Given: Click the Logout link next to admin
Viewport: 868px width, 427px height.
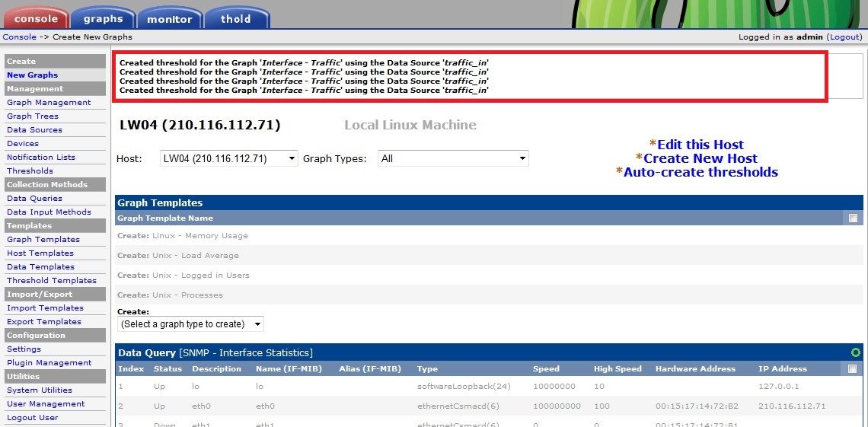Looking at the screenshot, I should [x=844, y=37].
